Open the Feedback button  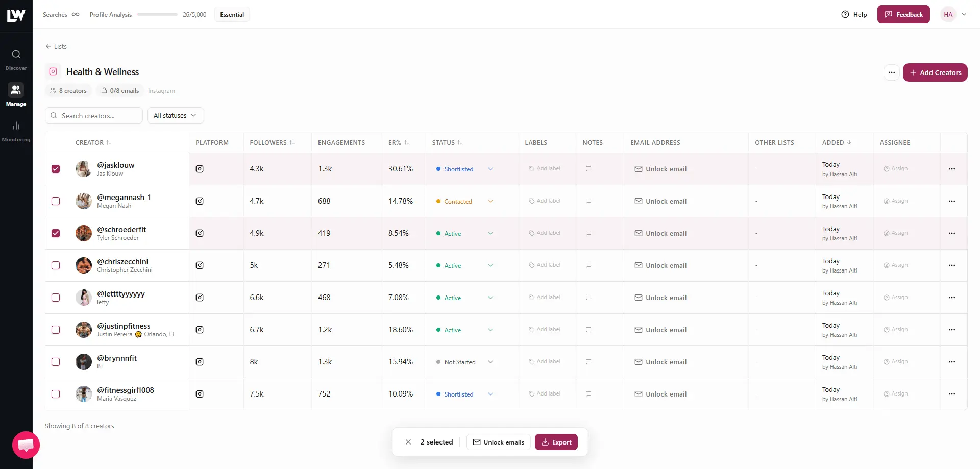coord(903,14)
